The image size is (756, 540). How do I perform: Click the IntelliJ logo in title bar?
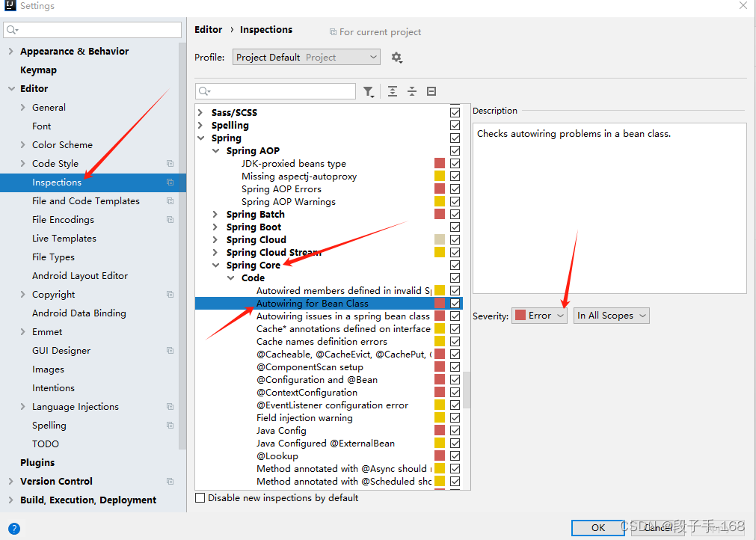click(10, 6)
